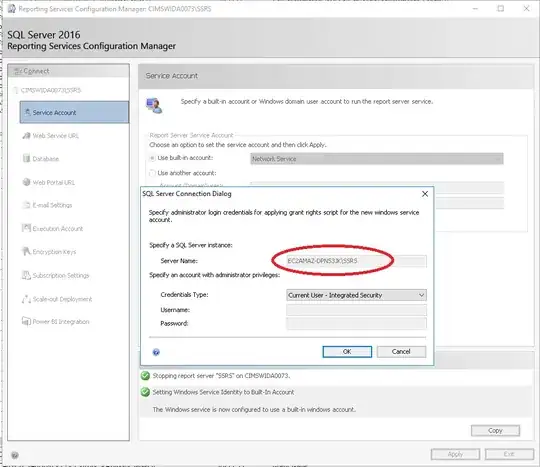Open the Service Account page in sidebar
The width and height of the screenshot is (540, 467).
click(x=74, y=112)
